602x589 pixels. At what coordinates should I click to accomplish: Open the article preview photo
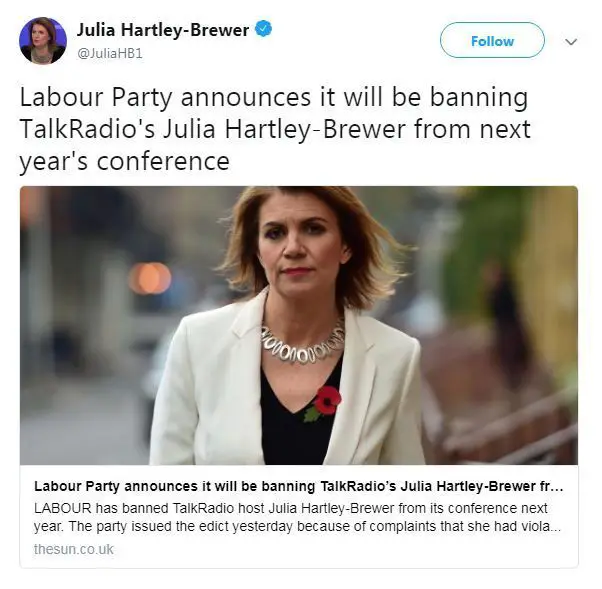(299, 325)
